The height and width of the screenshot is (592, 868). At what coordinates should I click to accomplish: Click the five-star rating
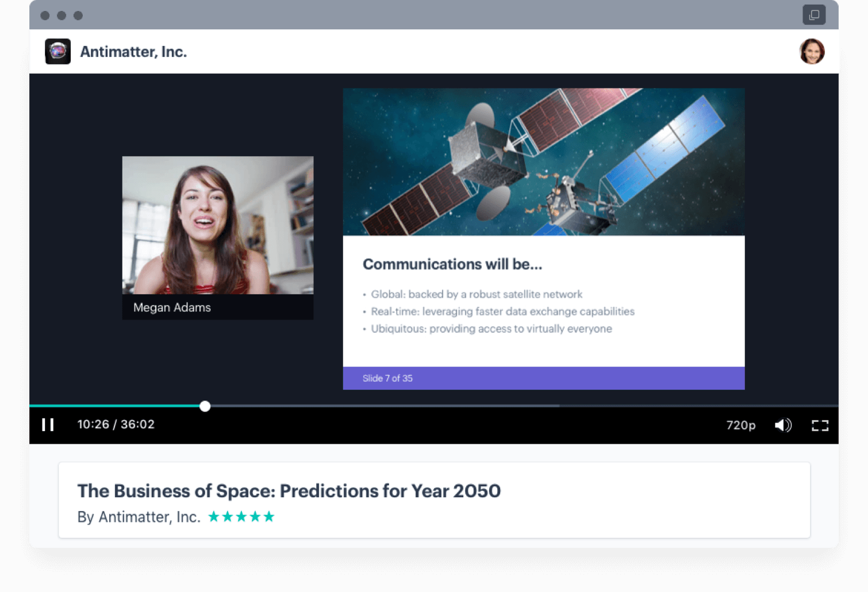pos(241,517)
